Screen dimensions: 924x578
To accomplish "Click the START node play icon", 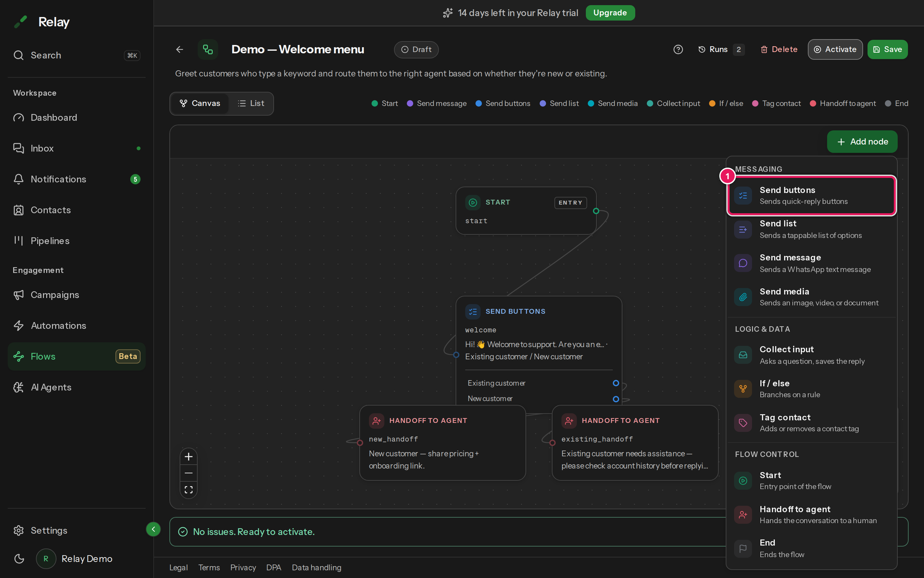I will click(x=473, y=202).
